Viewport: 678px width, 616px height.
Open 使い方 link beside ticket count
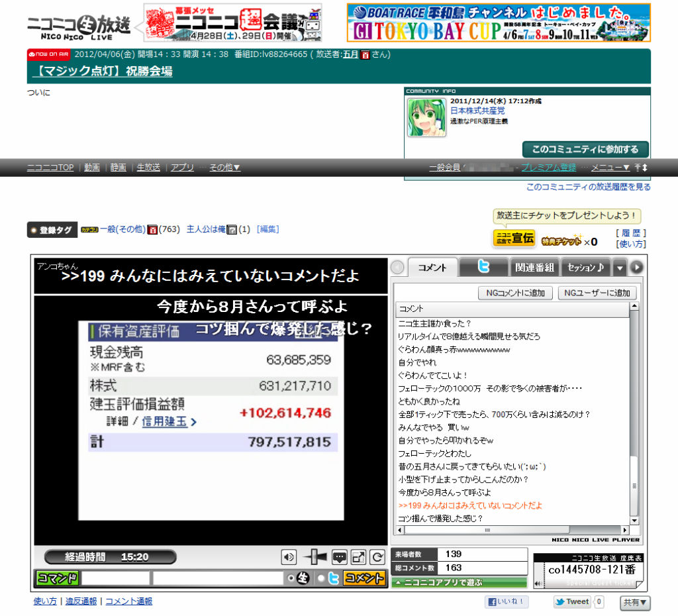coord(631,244)
